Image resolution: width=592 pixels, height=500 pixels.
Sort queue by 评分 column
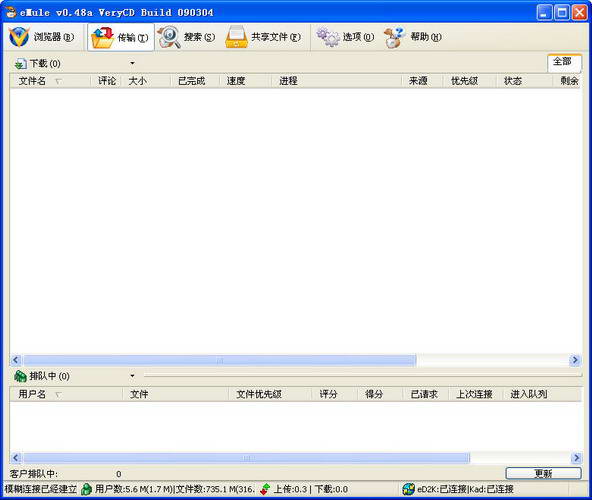tap(334, 394)
